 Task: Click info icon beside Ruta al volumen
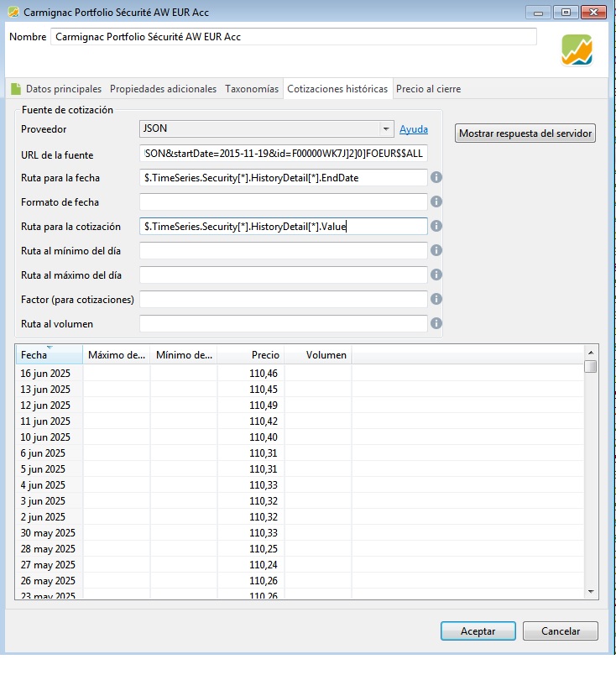(x=436, y=323)
